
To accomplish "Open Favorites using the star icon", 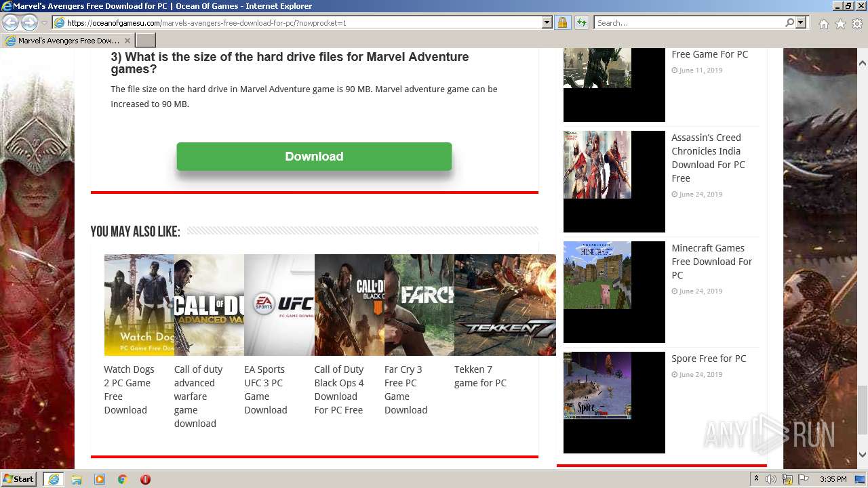I will [840, 24].
